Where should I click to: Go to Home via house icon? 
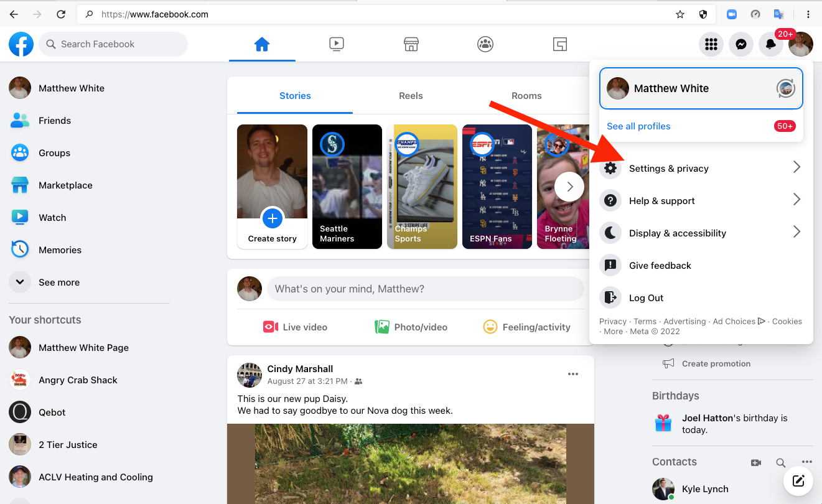(262, 44)
